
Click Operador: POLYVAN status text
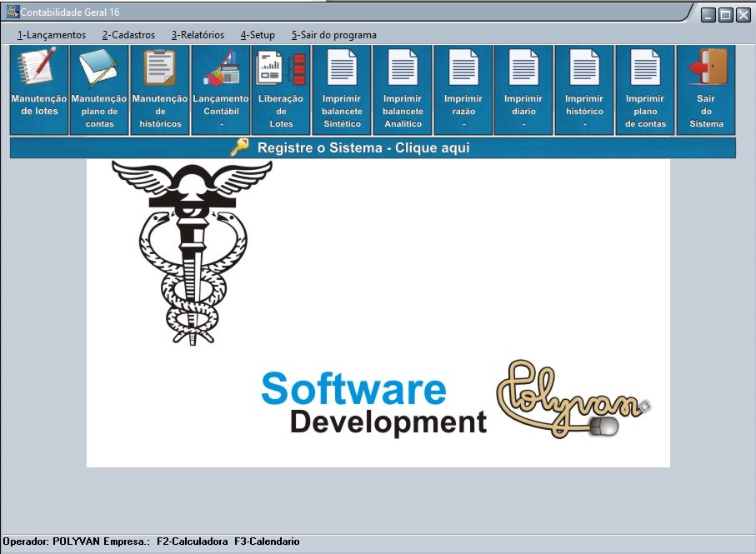click(x=52, y=542)
